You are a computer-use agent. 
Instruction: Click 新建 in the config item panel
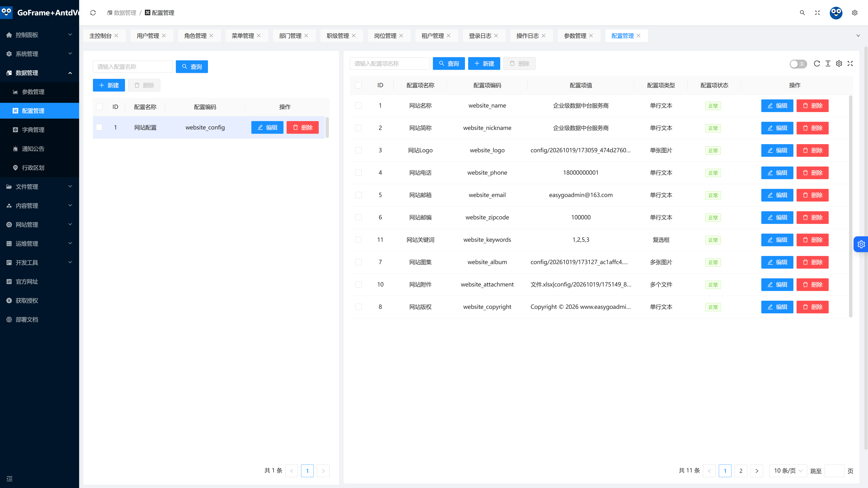(x=484, y=64)
